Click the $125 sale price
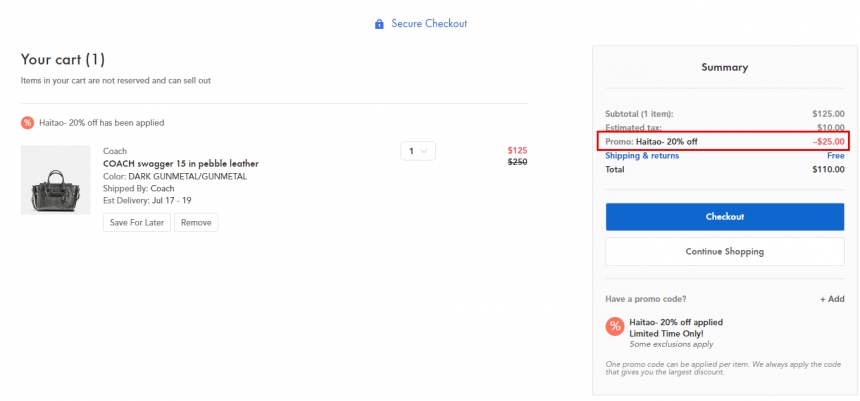The height and width of the screenshot is (401, 860). tap(517, 150)
